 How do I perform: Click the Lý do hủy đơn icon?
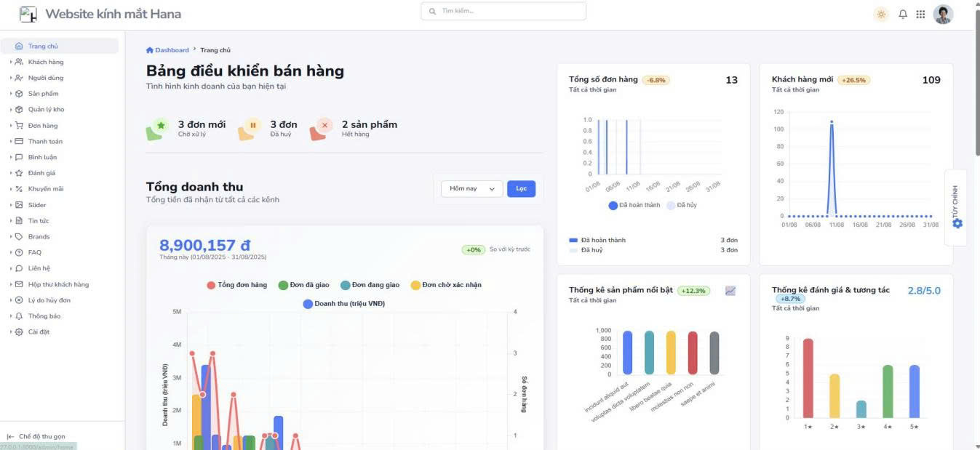tap(19, 300)
